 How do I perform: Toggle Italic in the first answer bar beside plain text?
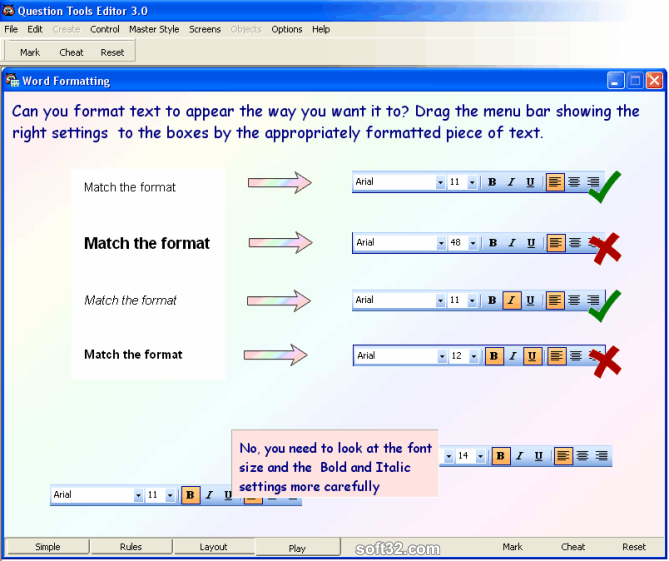coord(511,182)
